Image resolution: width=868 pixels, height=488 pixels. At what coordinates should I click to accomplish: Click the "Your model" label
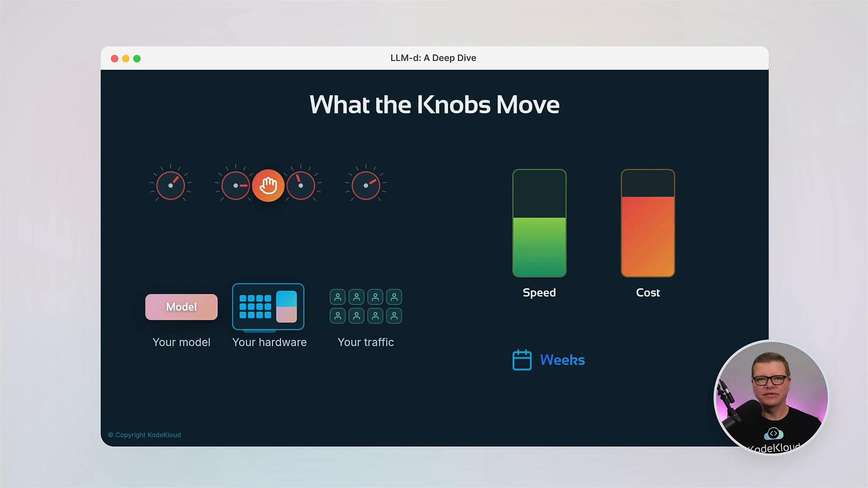181,342
